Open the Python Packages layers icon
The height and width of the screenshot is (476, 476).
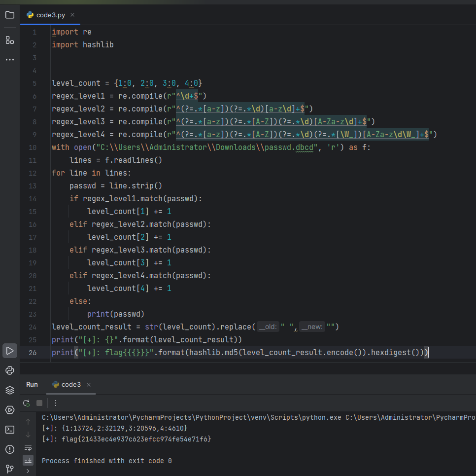[10, 390]
